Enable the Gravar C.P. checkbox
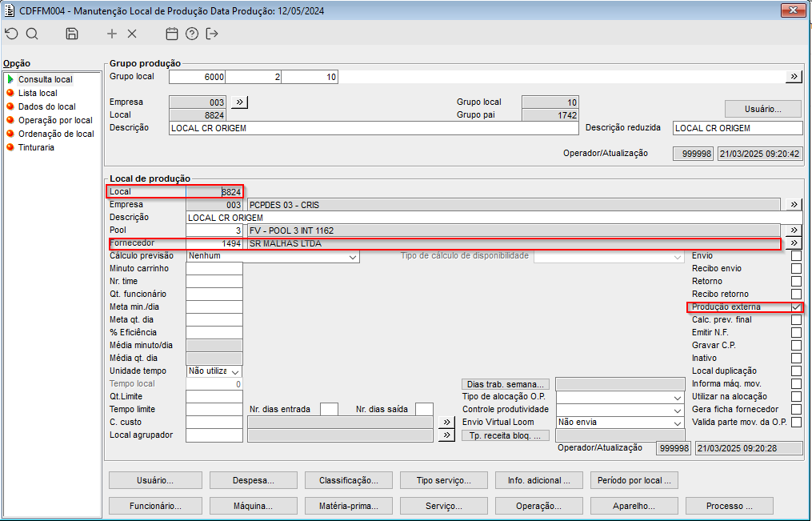This screenshot has width=812, height=521. coord(797,346)
